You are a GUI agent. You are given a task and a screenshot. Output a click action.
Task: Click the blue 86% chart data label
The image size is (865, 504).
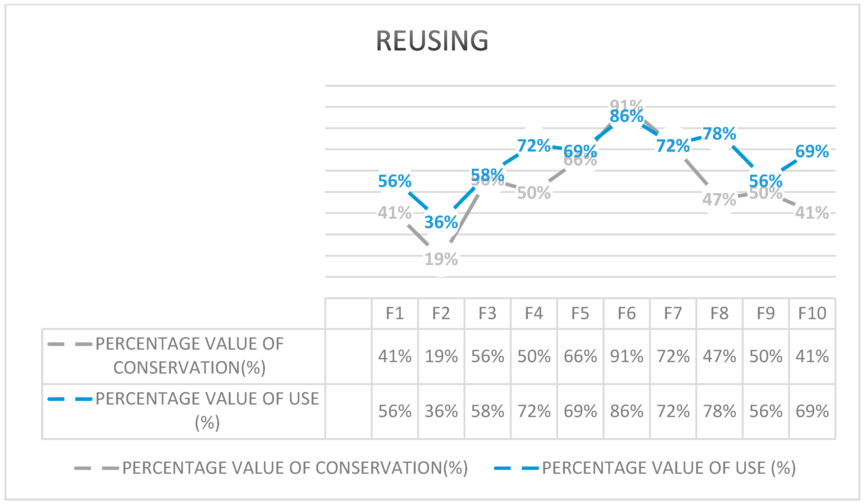click(x=626, y=116)
